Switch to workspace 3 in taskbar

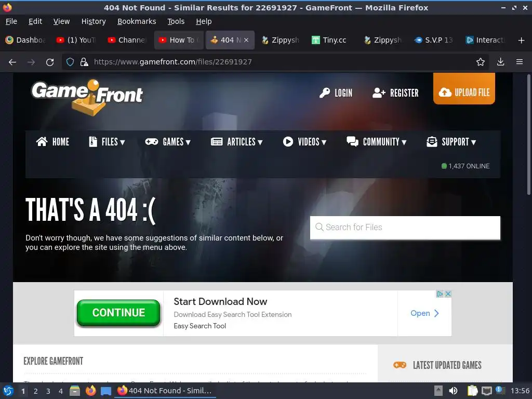tap(48, 391)
